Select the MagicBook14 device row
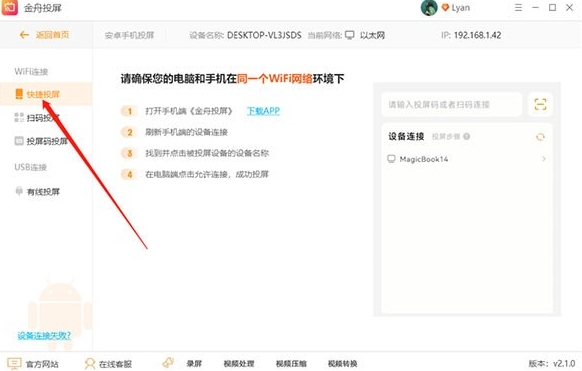The image size is (582, 371). pos(467,159)
